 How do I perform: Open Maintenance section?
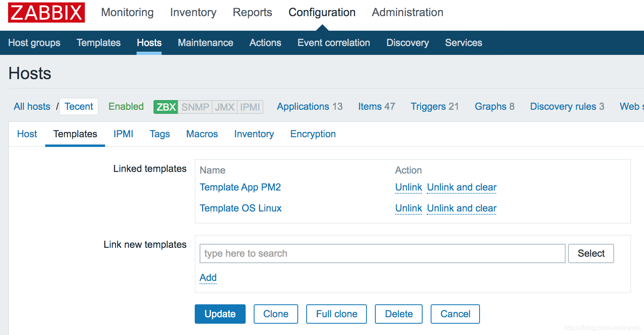pos(206,43)
